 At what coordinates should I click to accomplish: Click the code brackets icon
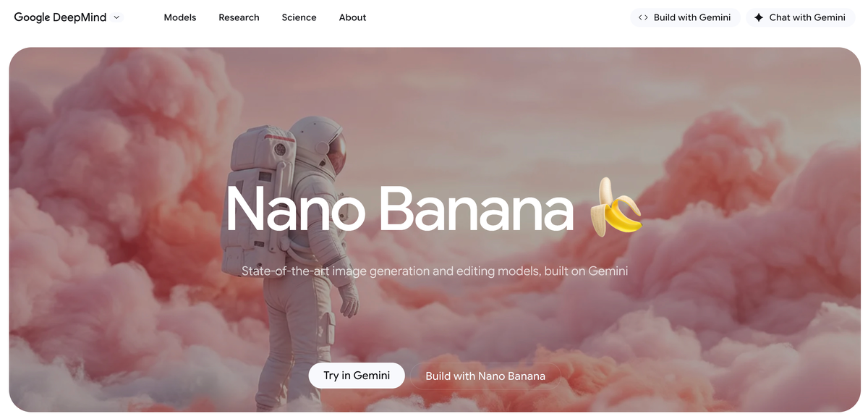click(x=643, y=17)
